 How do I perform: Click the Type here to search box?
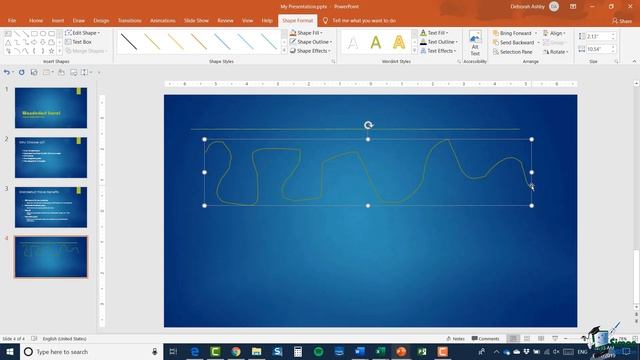pos(91,351)
